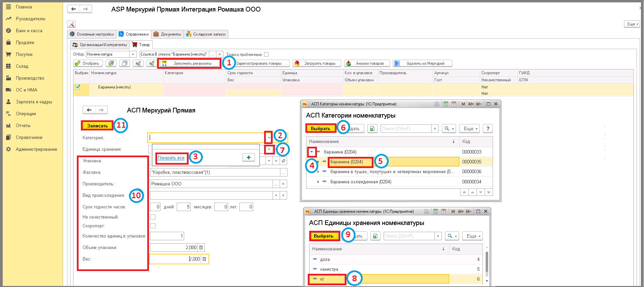Click the Операции icon in the sidebar
The image size is (644, 287).
click(8, 114)
